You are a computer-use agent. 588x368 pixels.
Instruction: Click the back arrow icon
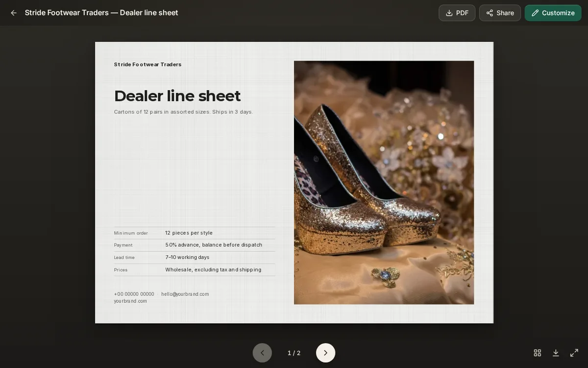tap(14, 13)
